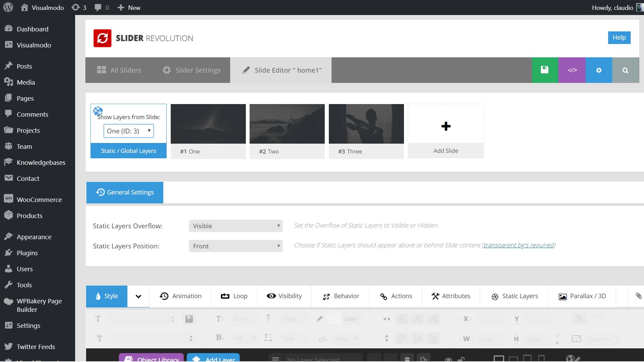Open the All Sliders tab

(x=118, y=70)
